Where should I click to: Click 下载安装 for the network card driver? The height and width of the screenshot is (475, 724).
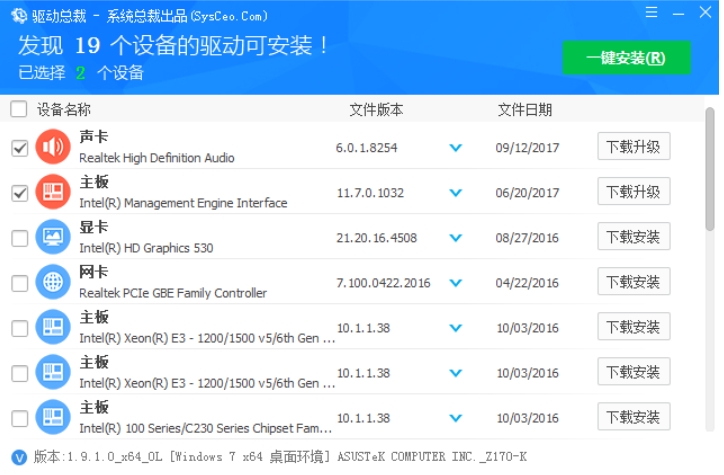(633, 282)
